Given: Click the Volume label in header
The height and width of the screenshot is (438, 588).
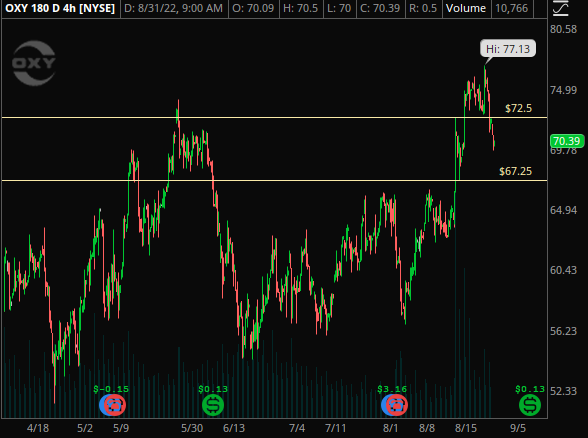Looking at the screenshot, I should point(466,8).
